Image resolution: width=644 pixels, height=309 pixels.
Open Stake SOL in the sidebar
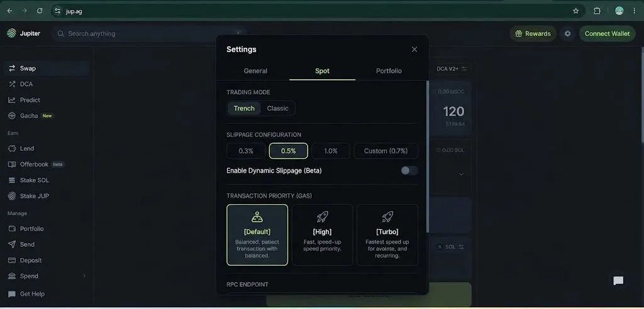point(47,180)
